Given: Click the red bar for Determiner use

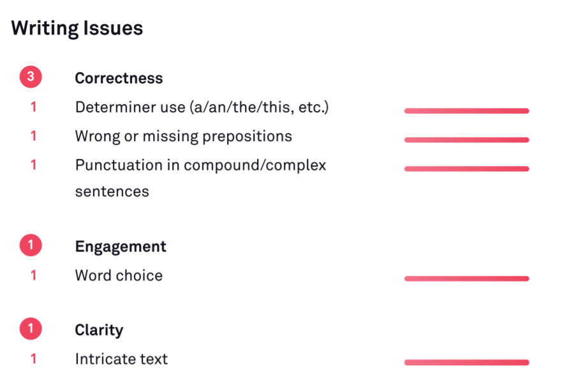Looking at the screenshot, I should [x=466, y=111].
